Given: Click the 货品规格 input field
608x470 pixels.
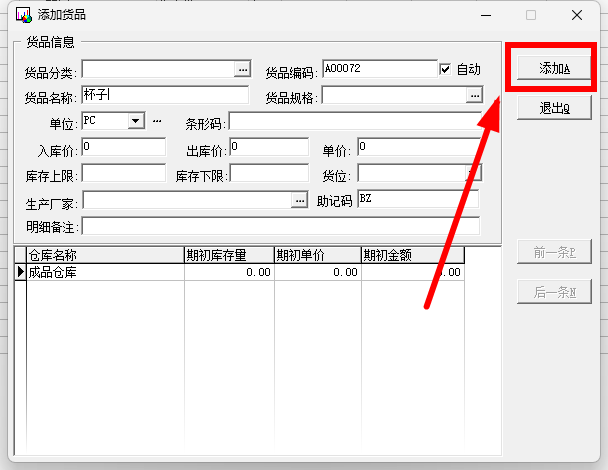Looking at the screenshot, I should [x=394, y=95].
